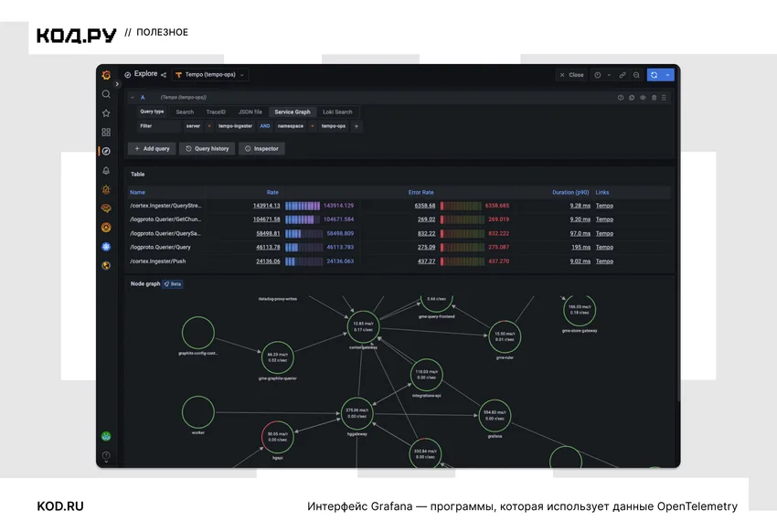This screenshot has width=777, height=532.
Task: Sort table by Name column header
Action: [137, 192]
